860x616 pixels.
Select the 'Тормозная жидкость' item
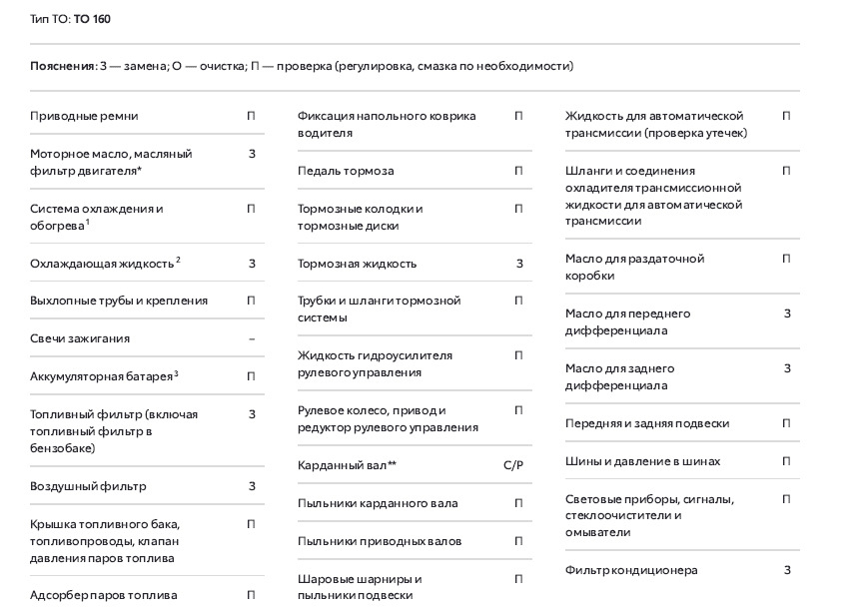[357, 264]
